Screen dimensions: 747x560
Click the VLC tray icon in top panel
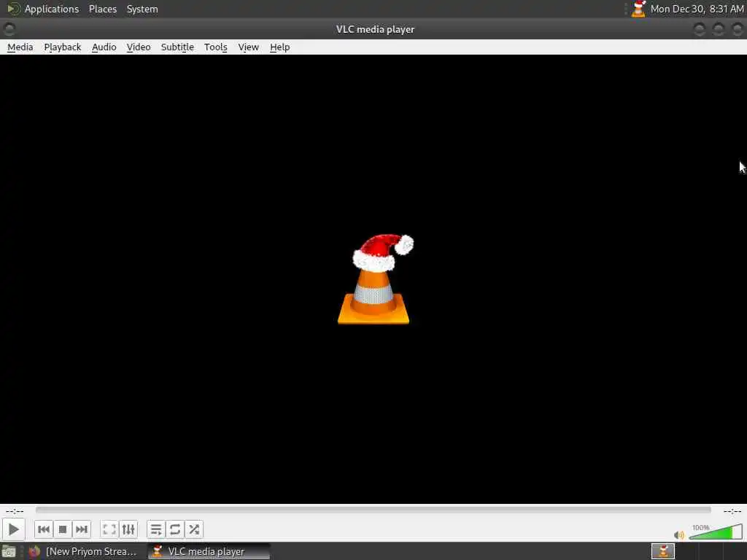pos(638,9)
